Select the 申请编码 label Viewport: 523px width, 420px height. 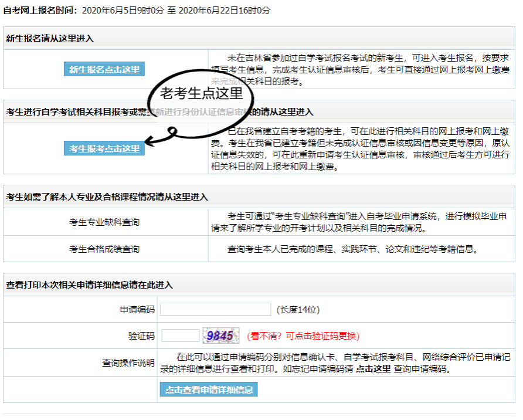coord(137,310)
